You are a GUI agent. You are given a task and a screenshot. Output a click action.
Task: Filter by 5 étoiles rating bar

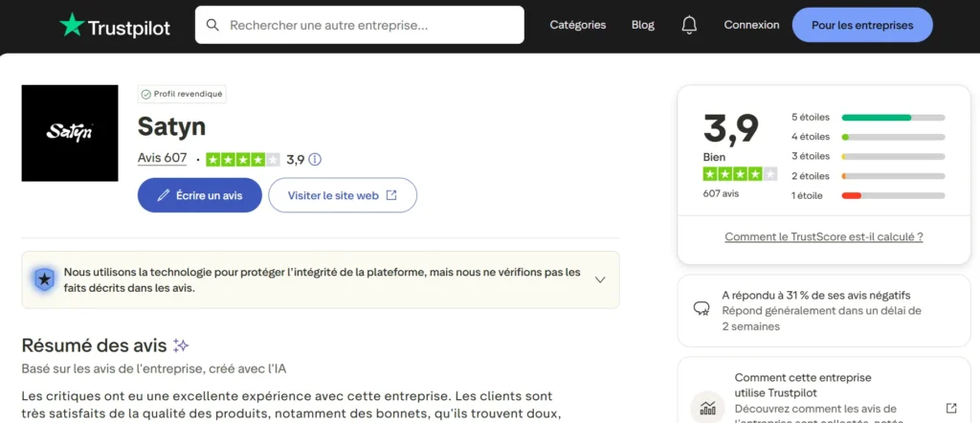(868, 117)
